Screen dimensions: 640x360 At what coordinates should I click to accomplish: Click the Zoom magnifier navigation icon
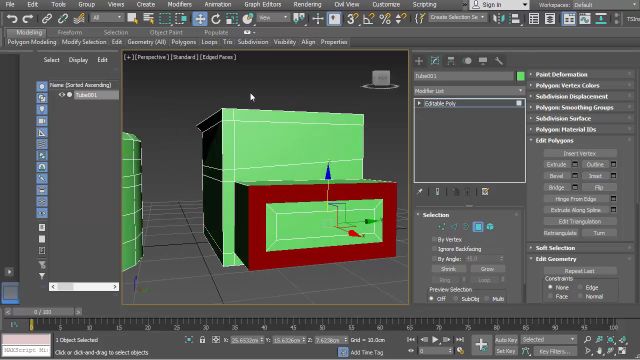point(587,340)
